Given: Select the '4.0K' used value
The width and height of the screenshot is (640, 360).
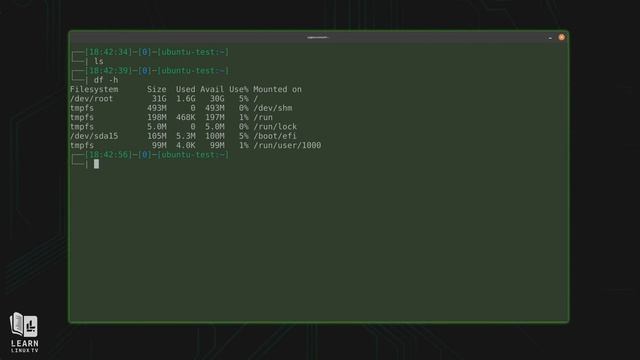Looking at the screenshot, I should coord(186,146).
